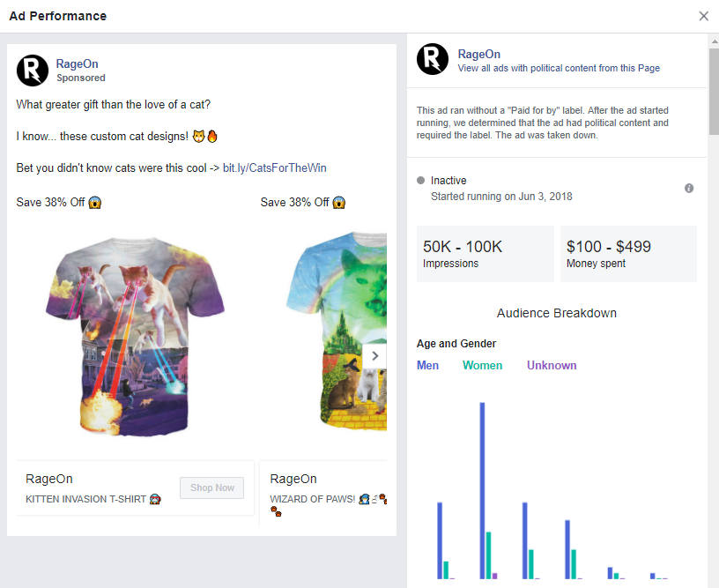
Task: Open the info icon beside Inactive status
Action: [689, 188]
